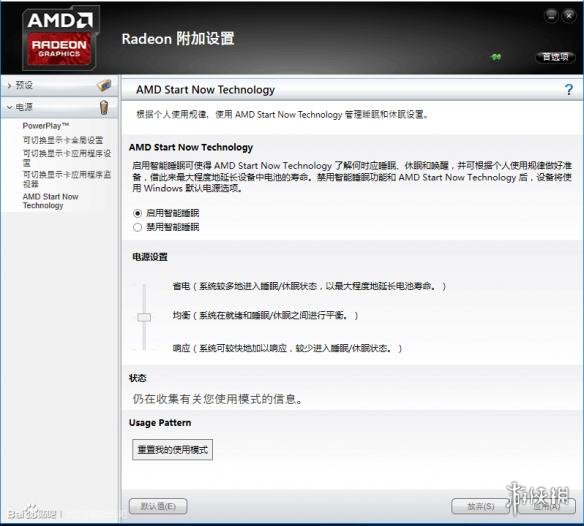Click the slider track at 响应 level

tap(144, 348)
